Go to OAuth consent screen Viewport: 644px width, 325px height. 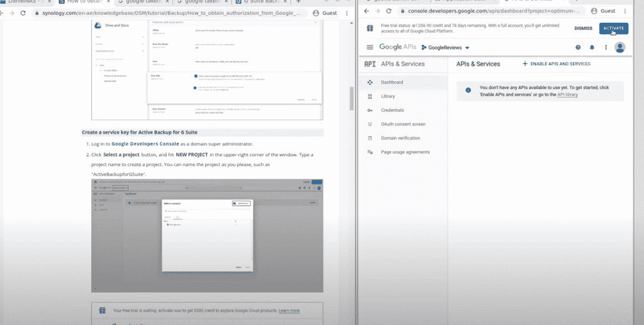(404, 124)
